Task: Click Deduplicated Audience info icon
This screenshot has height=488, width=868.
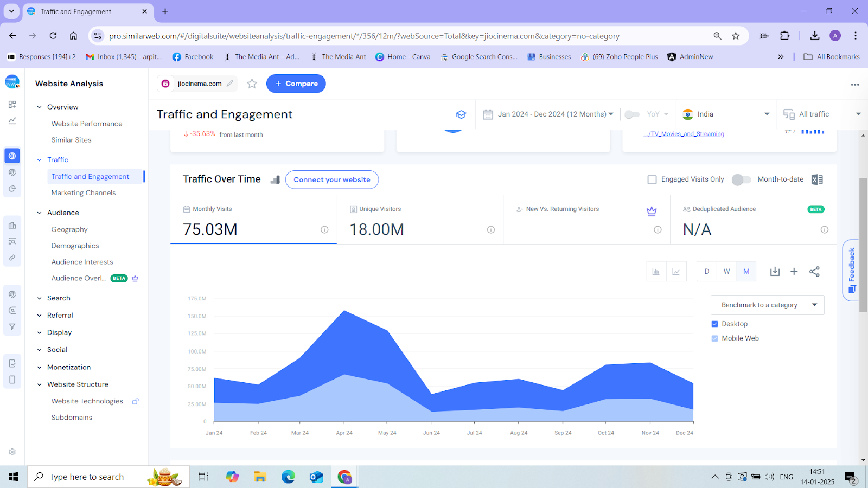Action: point(825,230)
